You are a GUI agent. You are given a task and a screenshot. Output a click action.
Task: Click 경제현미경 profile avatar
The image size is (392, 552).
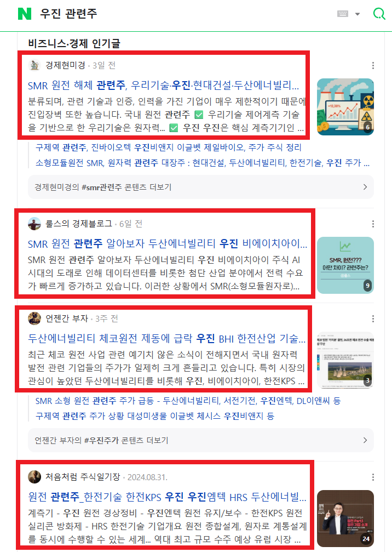pyautogui.click(x=34, y=65)
